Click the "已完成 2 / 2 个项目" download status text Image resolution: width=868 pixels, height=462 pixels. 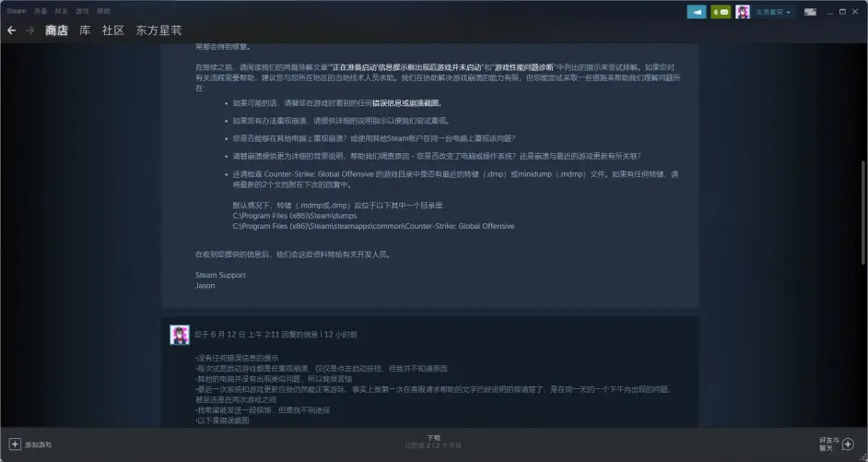pyautogui.click(x=433, y=445)
